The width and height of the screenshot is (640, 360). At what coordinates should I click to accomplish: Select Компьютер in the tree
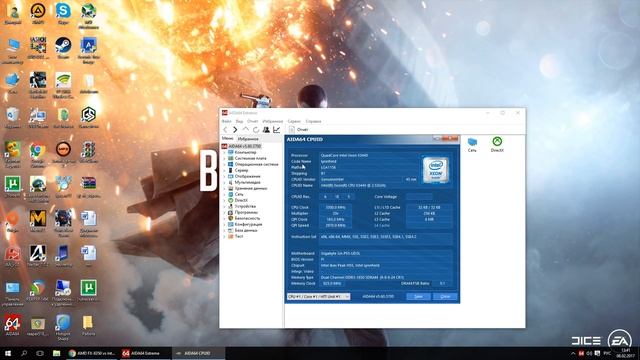245,152
